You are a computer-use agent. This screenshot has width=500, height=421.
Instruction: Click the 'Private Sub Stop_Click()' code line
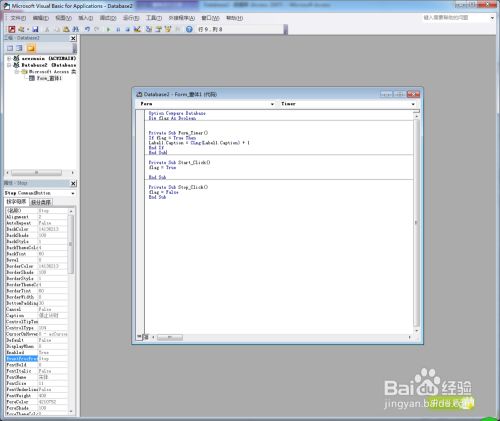(178, 187)
